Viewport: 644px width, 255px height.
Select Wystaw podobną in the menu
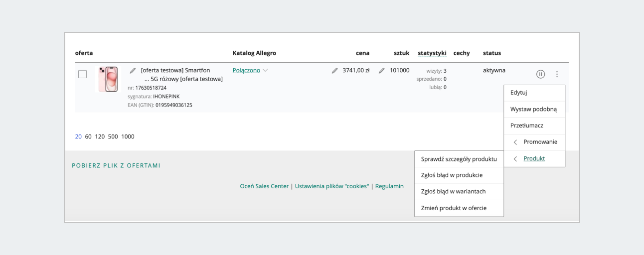click(x=533, y=109)
